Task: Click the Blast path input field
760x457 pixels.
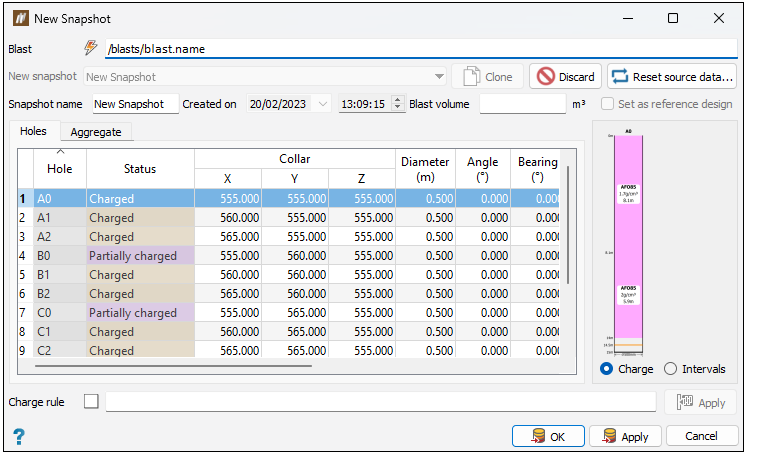Action: point(421,49)
